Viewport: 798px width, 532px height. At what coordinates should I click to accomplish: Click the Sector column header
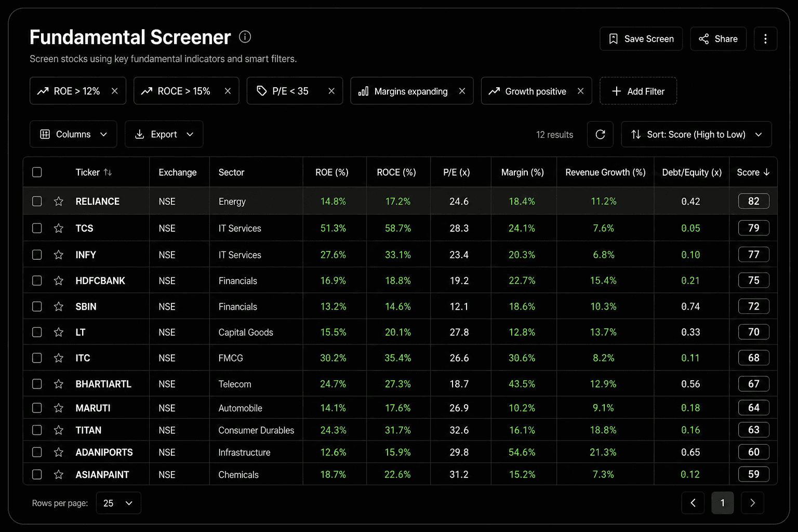[231, 172]
